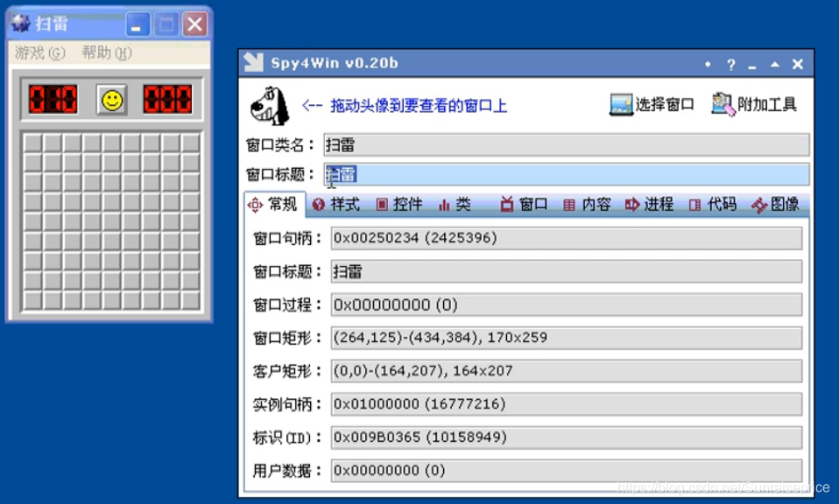Click the dot button in Spy4Win title bar
The height and width of the screenshot is (504, 839).
point(708,64)
